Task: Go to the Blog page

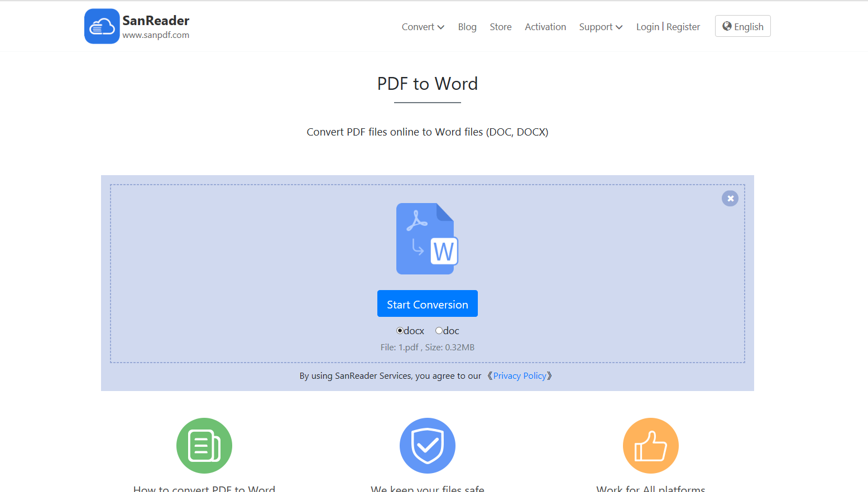Action: coord(467,26)
